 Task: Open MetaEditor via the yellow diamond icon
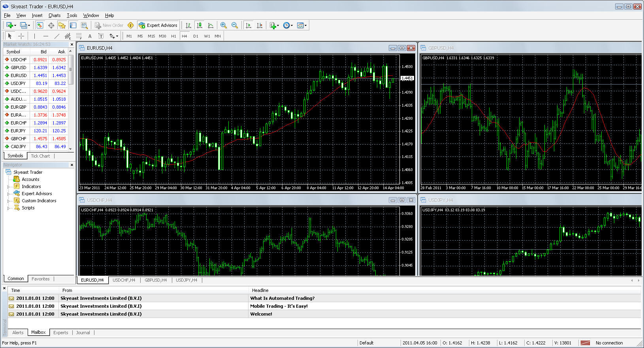131,25
